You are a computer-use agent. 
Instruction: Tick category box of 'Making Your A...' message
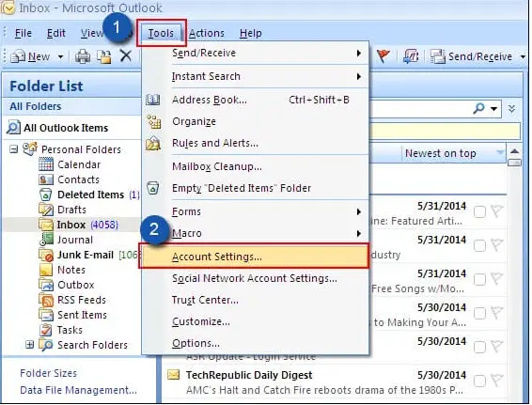pos(479,314)
